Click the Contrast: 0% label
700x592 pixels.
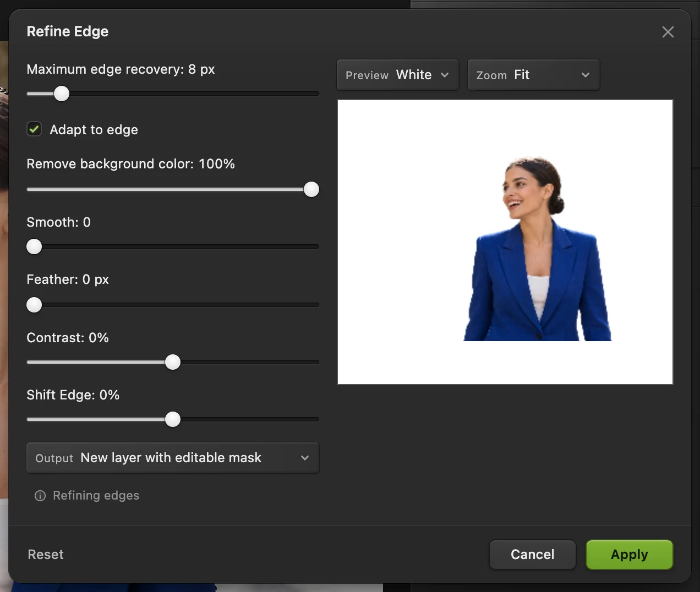click(x=68, y=338)
